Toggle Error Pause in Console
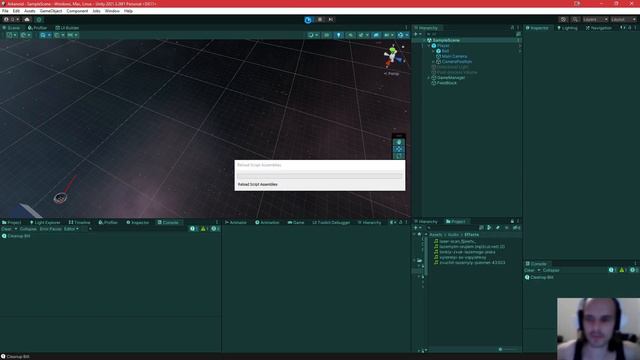Image resolution: width=640 pixels, height=360 pixels. (51, 229)
